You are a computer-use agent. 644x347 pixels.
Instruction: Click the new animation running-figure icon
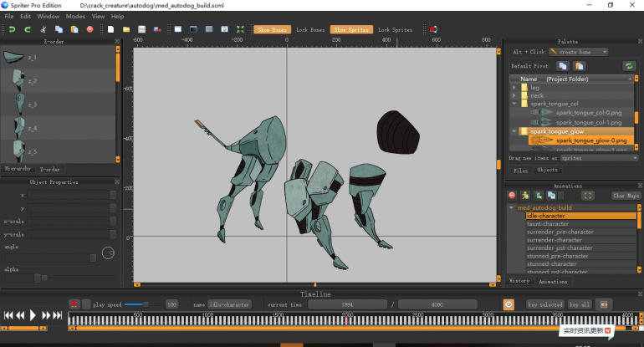(525, 195)
